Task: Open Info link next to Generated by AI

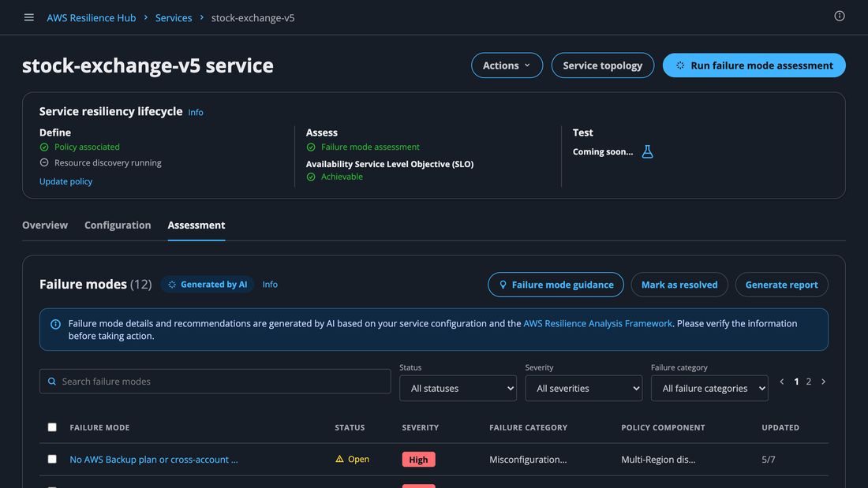Action: (x=270, y=285)
